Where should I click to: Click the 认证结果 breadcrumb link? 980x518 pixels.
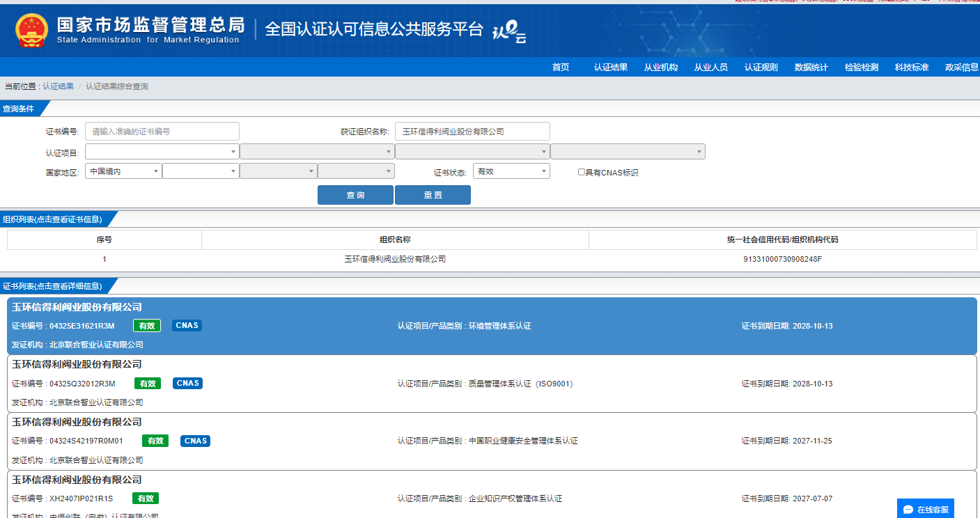pyautogui.click(x=58, y=86)
